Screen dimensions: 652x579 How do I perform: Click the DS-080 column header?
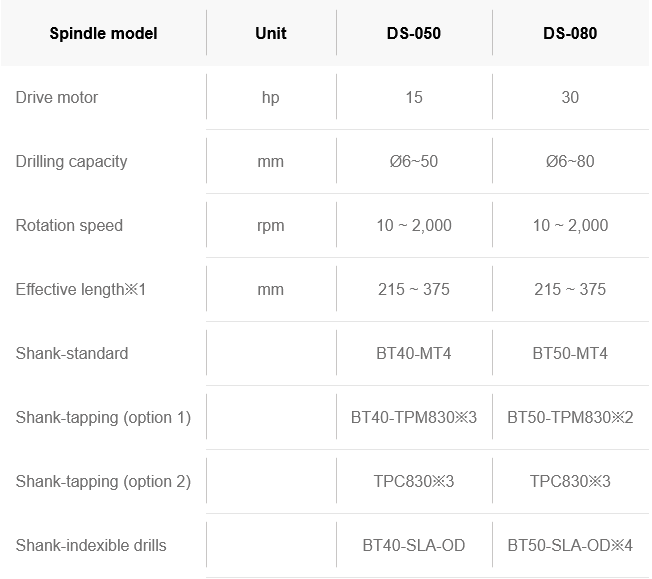(x=570, y=33)
